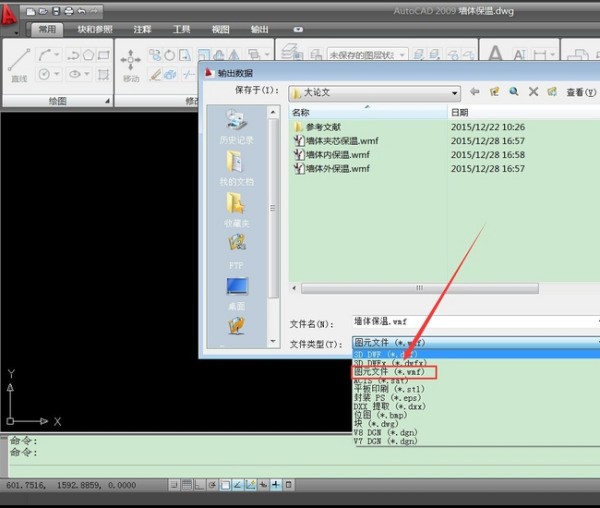
Task: Switch to the 注释 (Annotate) ribbon tab
Action: tap(142, 29)
